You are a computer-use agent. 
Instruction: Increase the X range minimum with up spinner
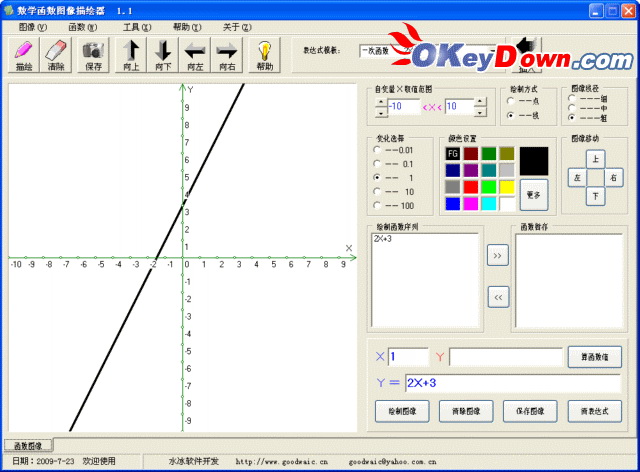click(x=381, y=101)
